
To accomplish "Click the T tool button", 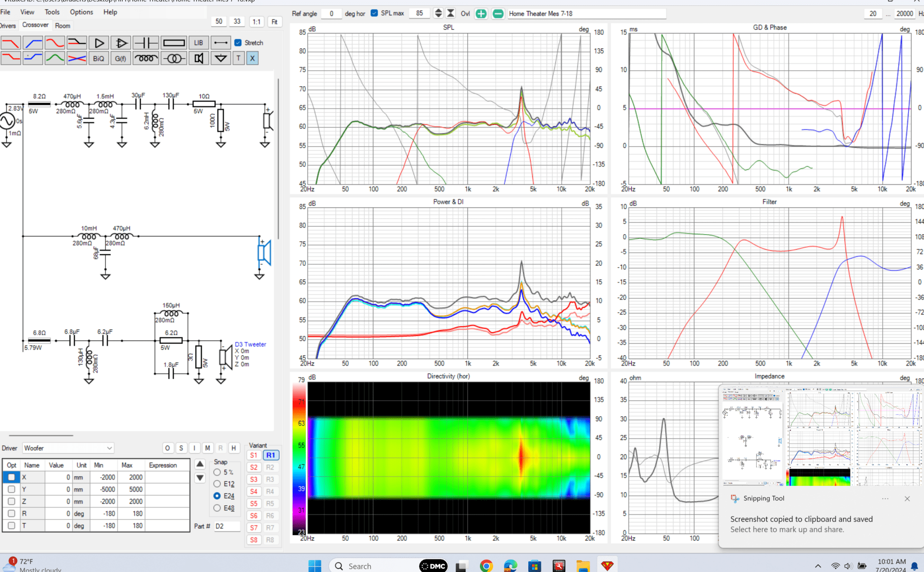I will (x=239, y=58).
